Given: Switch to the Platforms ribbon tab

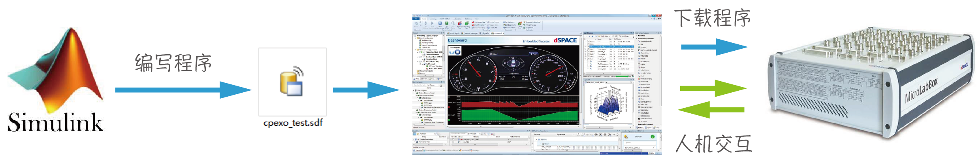Looking at the screenshot, I should pyautogui.click(x=468, y=19).
